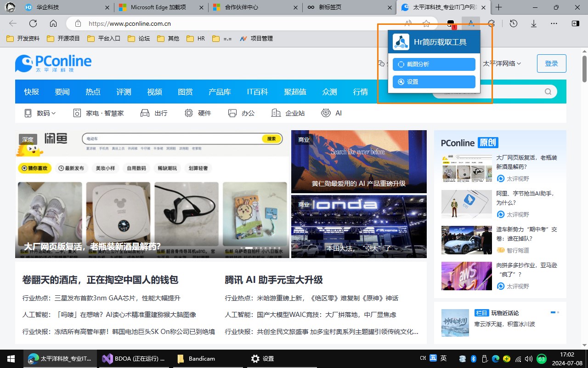The height and width of the screenshot is (368, 588).
Task: Open 产品库 in the navigation bar
Action: [220, 92]
